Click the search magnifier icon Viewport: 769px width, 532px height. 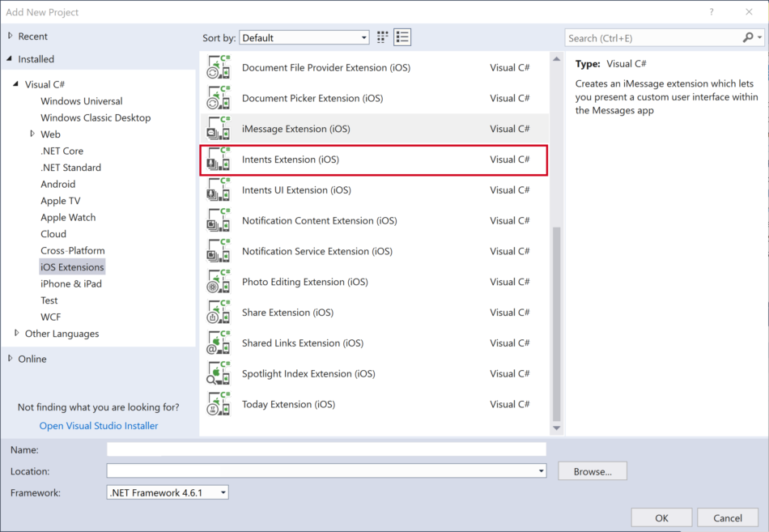[748, 38]
